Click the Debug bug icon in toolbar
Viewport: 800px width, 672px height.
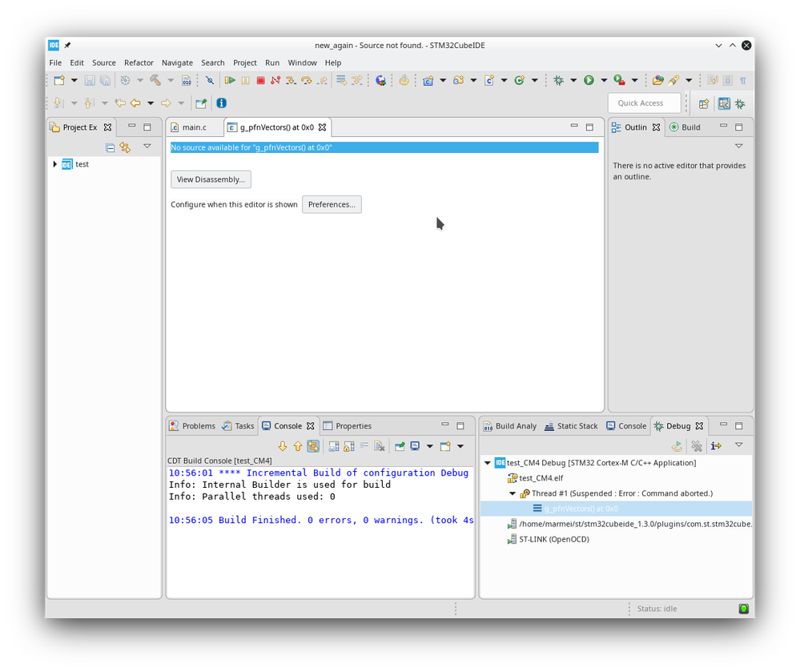coord(559,80)
